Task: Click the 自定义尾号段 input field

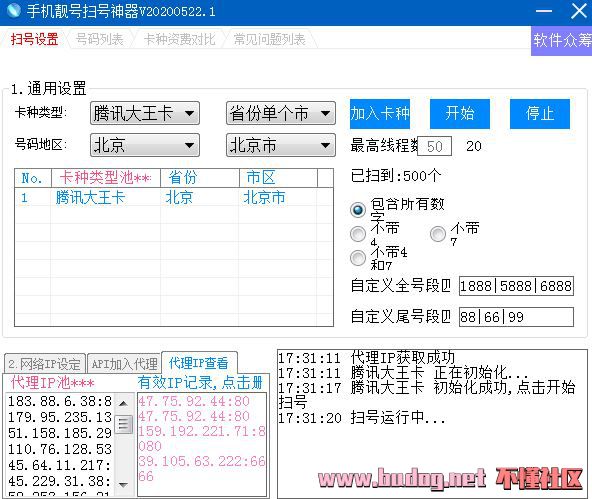Action: click(516, 317)
